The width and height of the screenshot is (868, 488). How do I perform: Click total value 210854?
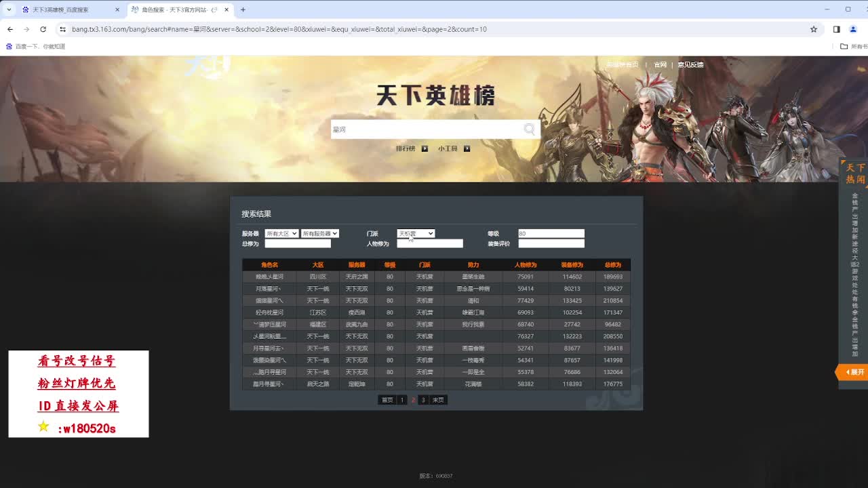pos(612,301)
